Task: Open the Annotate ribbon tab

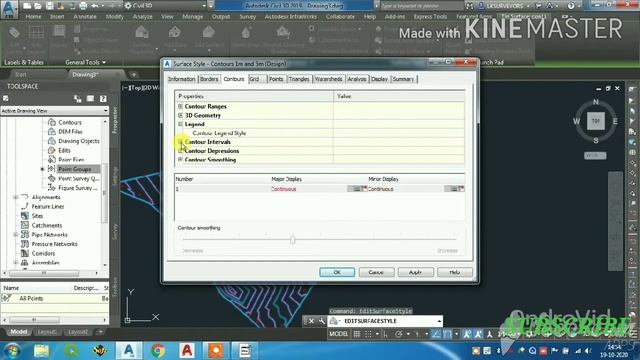Action: click(x=85, y=17)
